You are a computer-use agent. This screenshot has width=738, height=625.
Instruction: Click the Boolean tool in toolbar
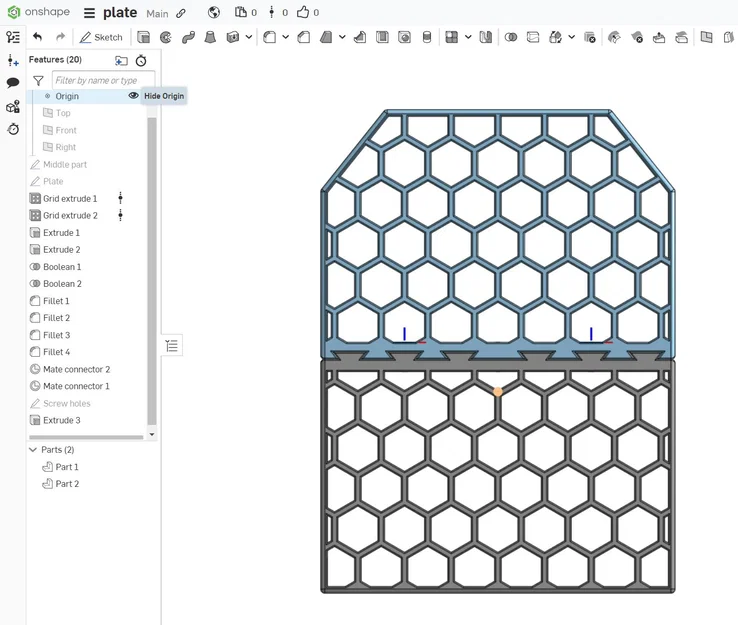511,37
